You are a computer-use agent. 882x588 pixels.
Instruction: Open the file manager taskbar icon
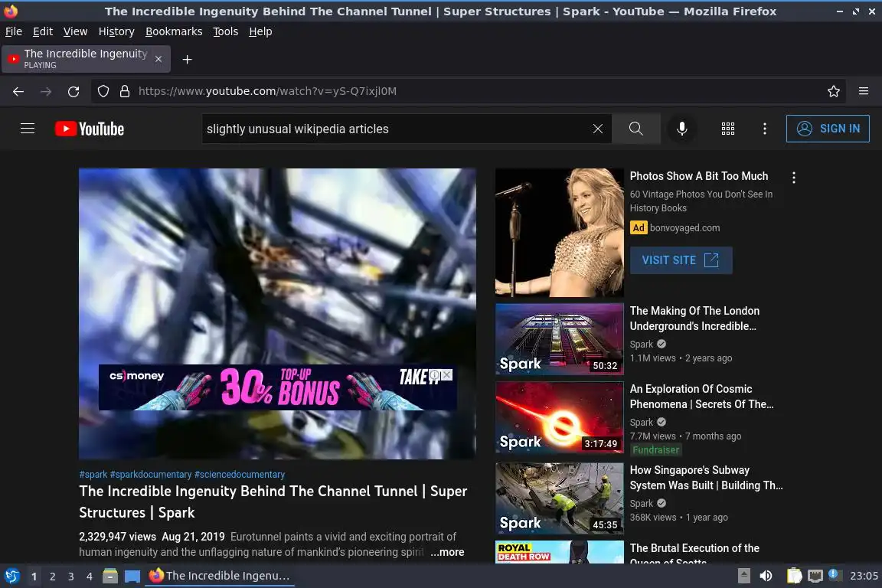[110, 576]
